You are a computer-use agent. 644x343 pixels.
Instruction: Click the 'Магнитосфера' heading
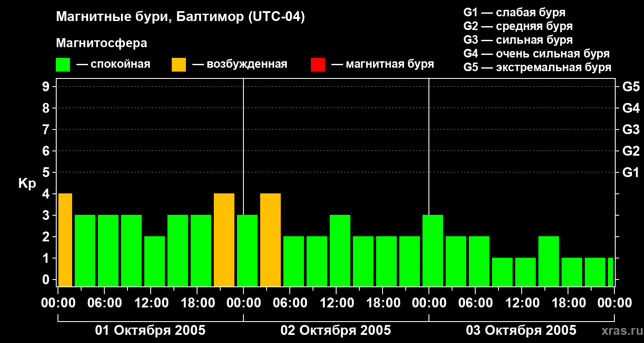tap(101, 43)
